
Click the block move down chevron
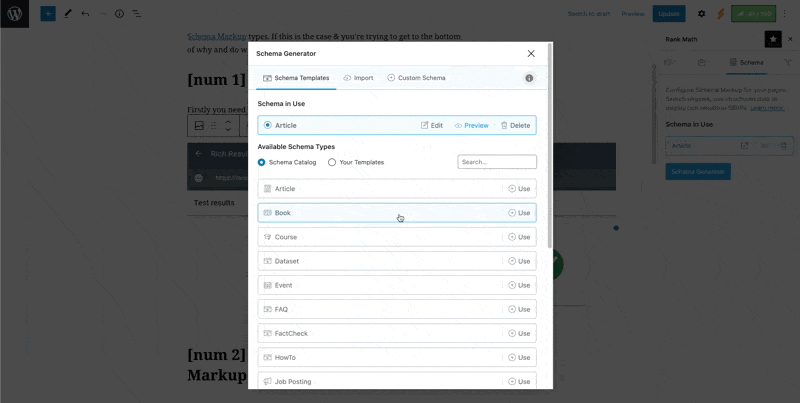(x=229, y=129)
